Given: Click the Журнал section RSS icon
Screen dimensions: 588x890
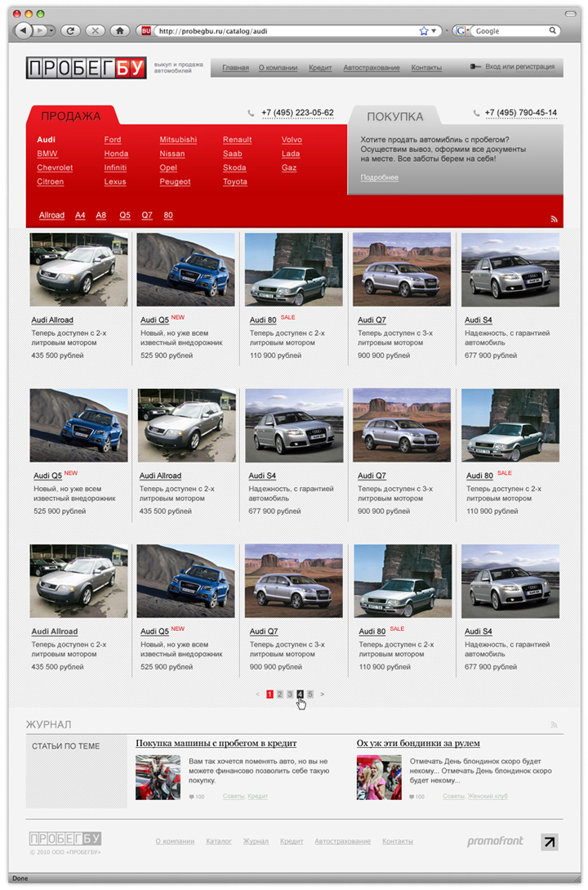Looking at the screenshot, I should coord(554,725).
